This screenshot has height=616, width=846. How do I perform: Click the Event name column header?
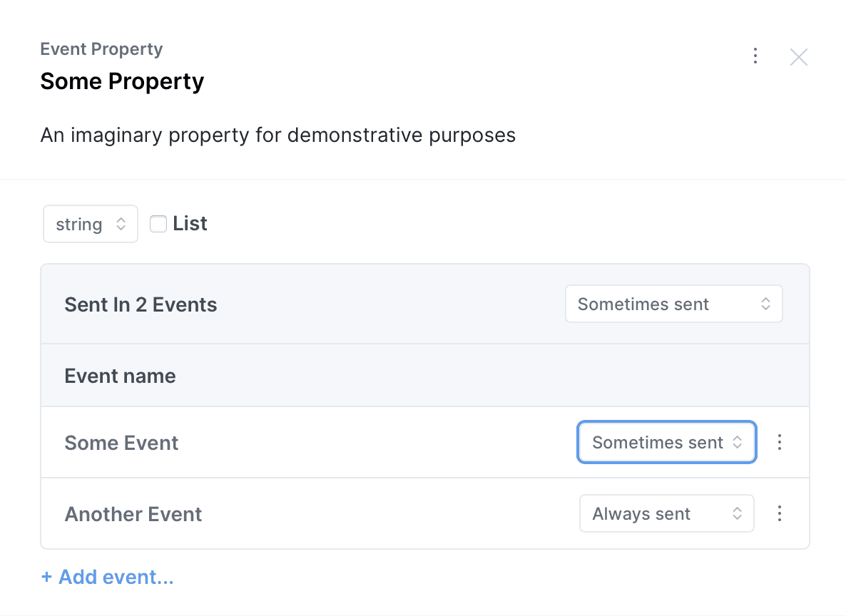pyautogui.click(x=120, y=376)
